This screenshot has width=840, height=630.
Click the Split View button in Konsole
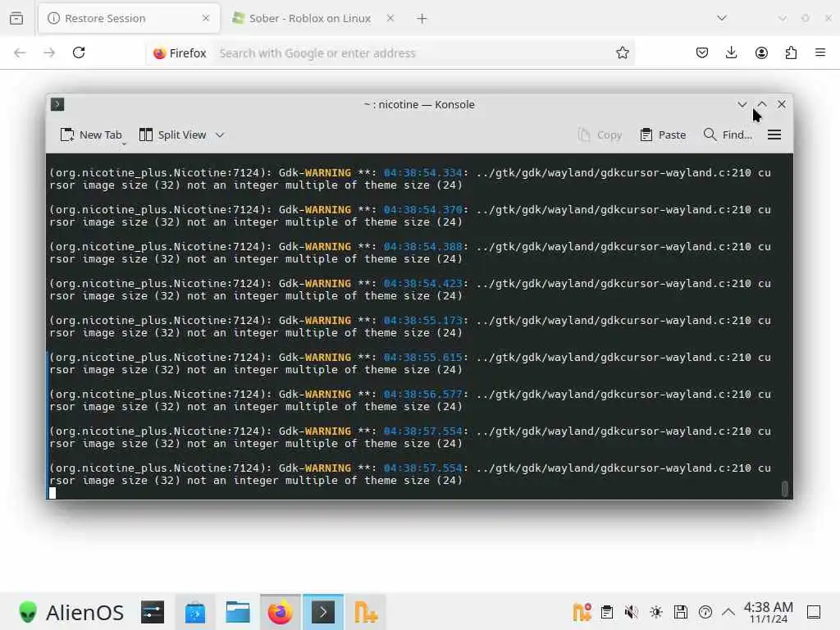coord(172,135)
